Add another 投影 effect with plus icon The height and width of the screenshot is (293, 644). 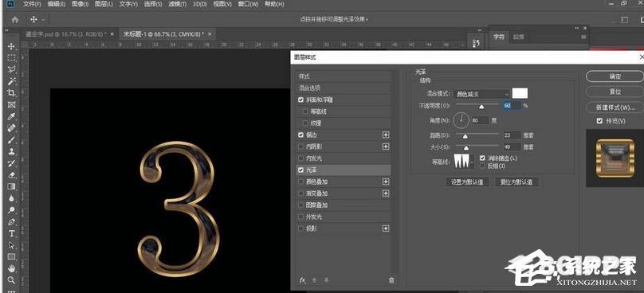(385, 229)
